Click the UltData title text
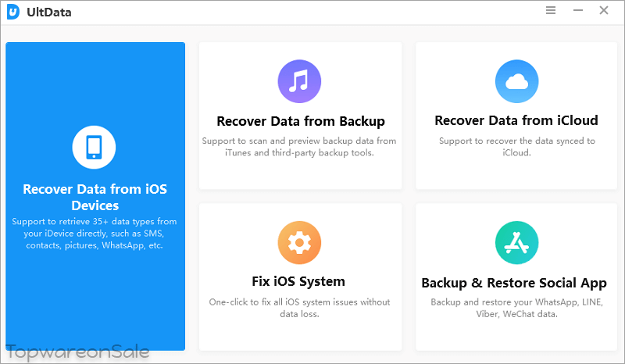Screen dimensions: 625x364 pos(49,12)
